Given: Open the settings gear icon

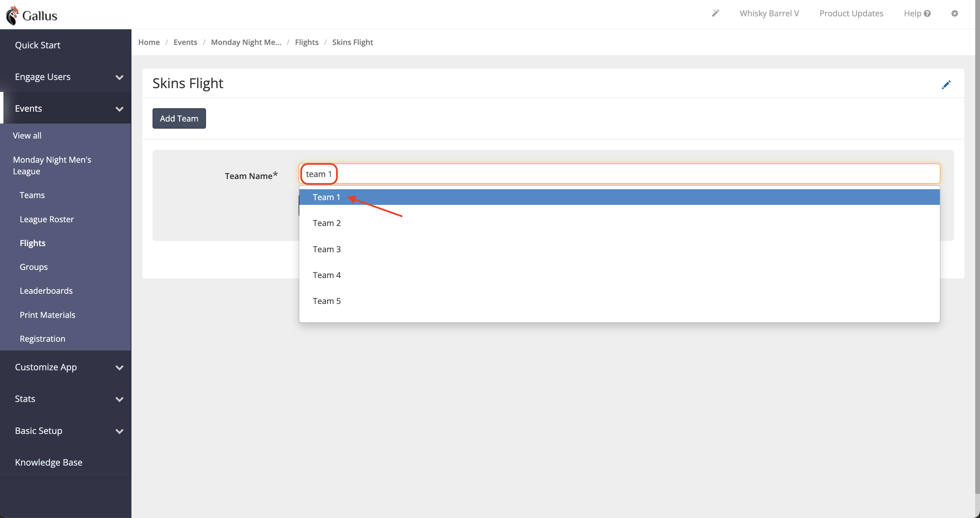Looking at the screenshot, I should click(954, 13).
